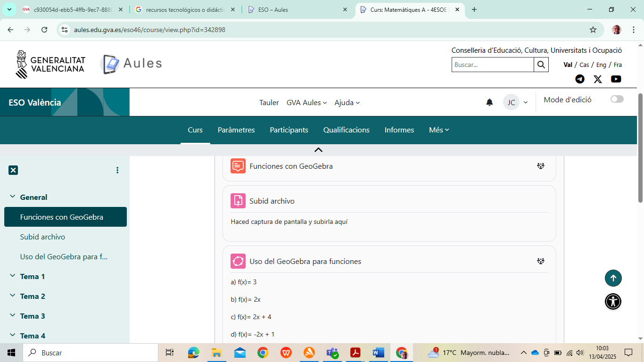Click the search magnifier button
The height and width of the screenshot is (362, 644).
tap(541, 65)
